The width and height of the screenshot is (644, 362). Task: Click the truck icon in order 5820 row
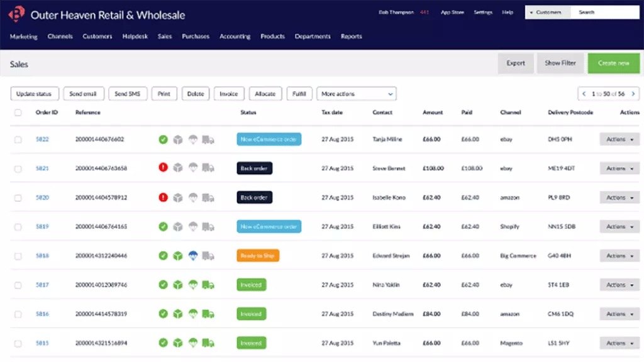pos(208,198)
